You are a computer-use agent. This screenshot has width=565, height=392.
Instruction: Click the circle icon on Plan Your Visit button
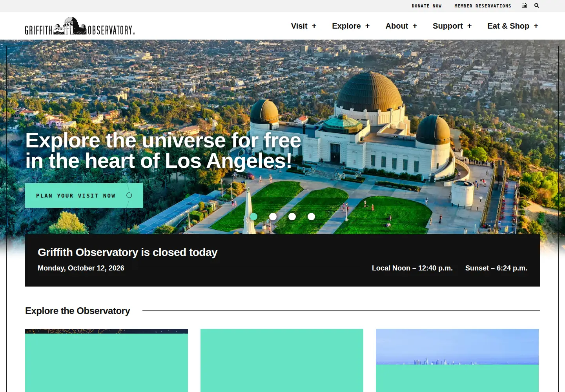pyautogui.click(x=129, y=195)
